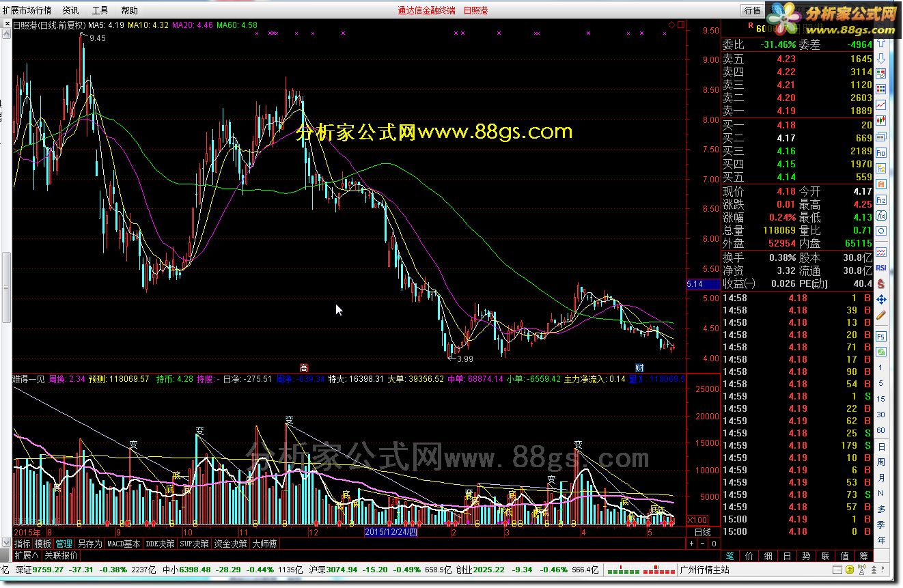This screenshot has height=588, width=903.
Task: Select the 联 linked tab
Action: point(826,556)
